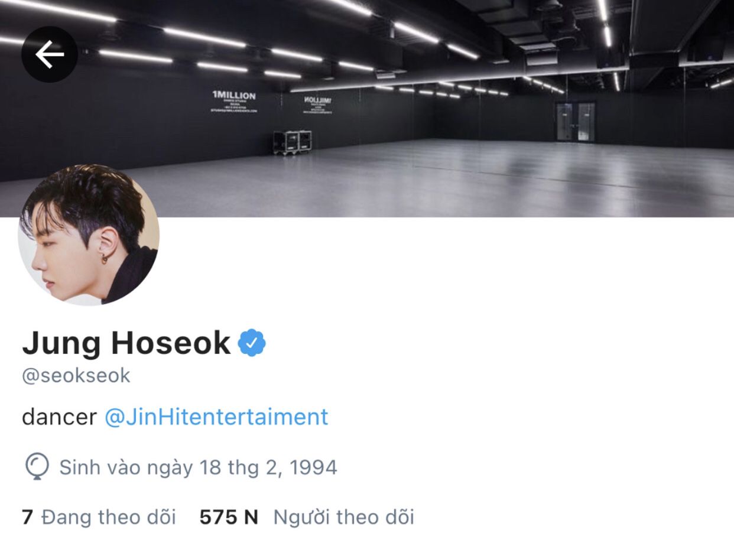The width and height of the screenshot is (734, 560).
Task: Open the Đang theo dõi list
Action: pyautogui.click(x=109, y=517)
